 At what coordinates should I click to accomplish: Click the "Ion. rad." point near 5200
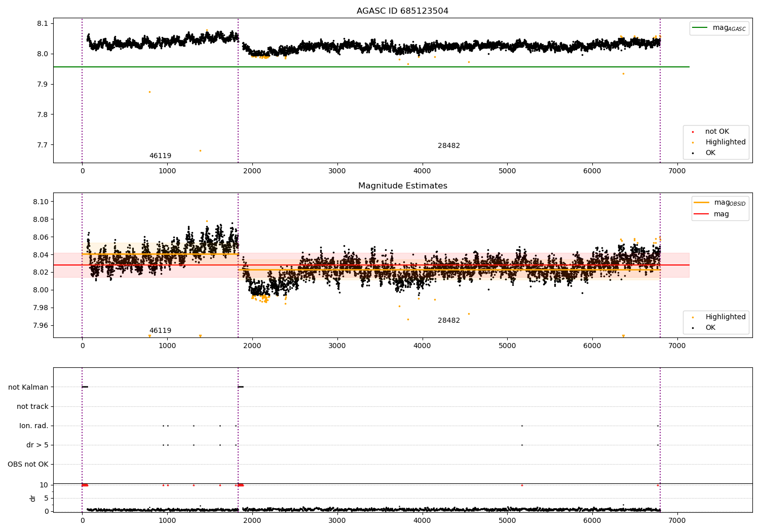pos(522,426)
